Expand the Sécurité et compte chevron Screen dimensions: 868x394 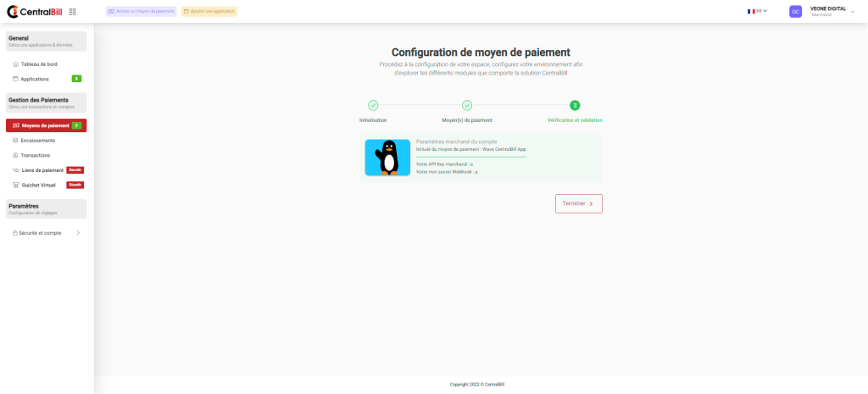click(x=78, y=233)
